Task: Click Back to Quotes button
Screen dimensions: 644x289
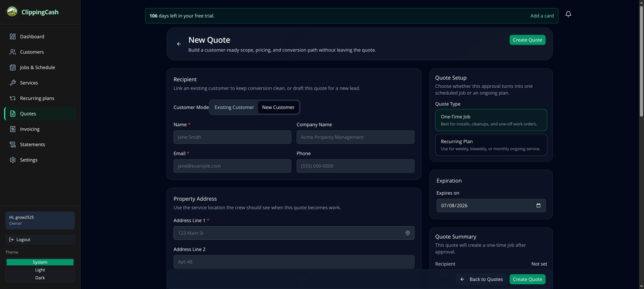Action: 481,279
